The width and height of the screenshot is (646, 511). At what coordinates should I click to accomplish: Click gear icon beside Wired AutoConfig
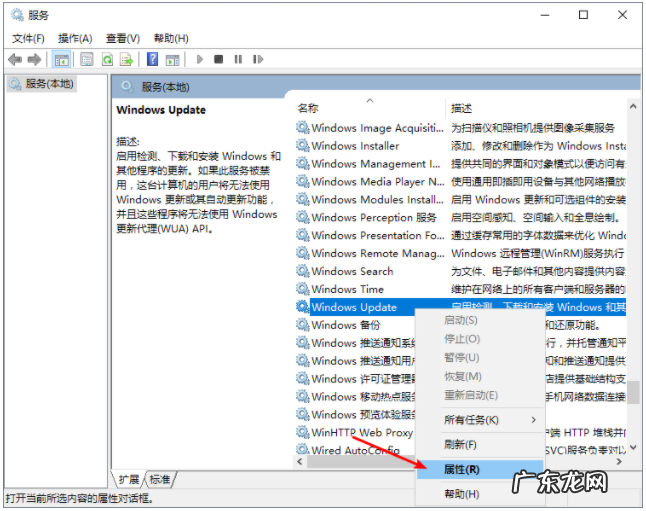click(x=302, y=449)
